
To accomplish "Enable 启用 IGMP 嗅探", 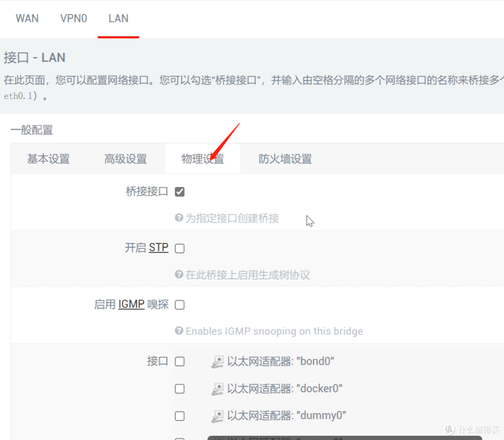I will tap(180, 305).
